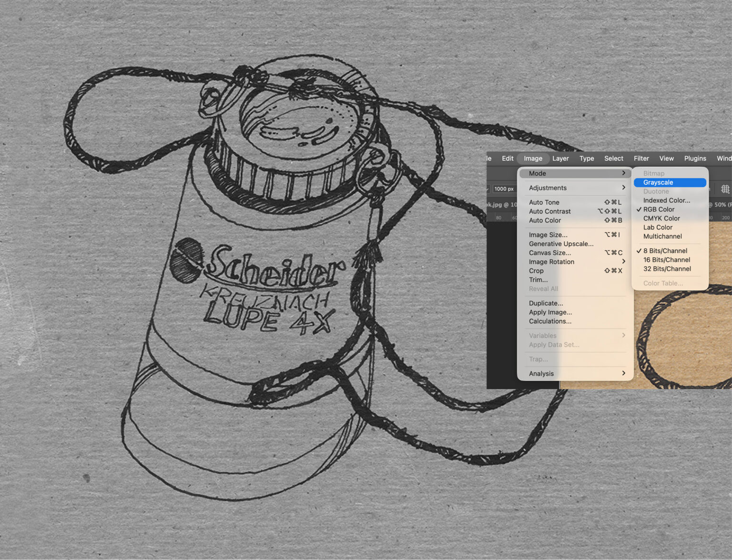This screenshot has height=560, width=732.
Task: Click the grid icon in options bar
Action: pyautogui.click(x=725, y=189)
